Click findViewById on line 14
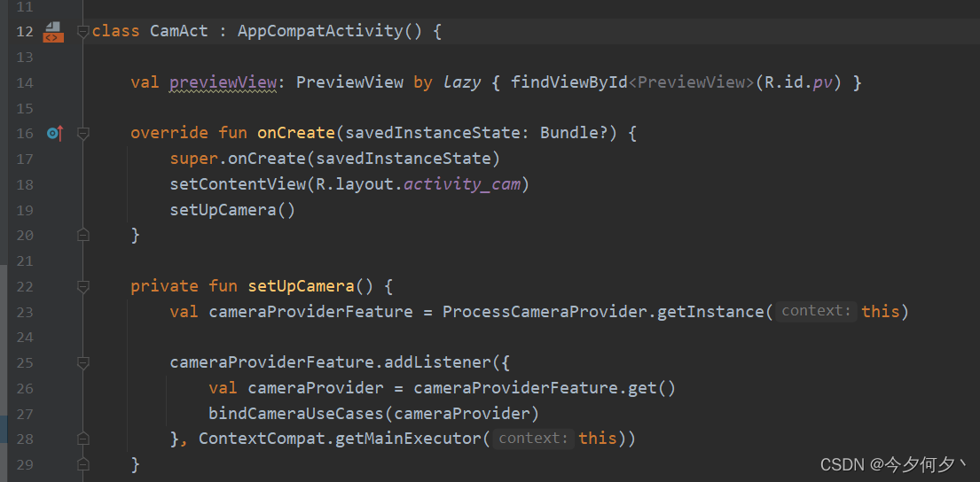980x482 pixels. [x=568, y=82]
